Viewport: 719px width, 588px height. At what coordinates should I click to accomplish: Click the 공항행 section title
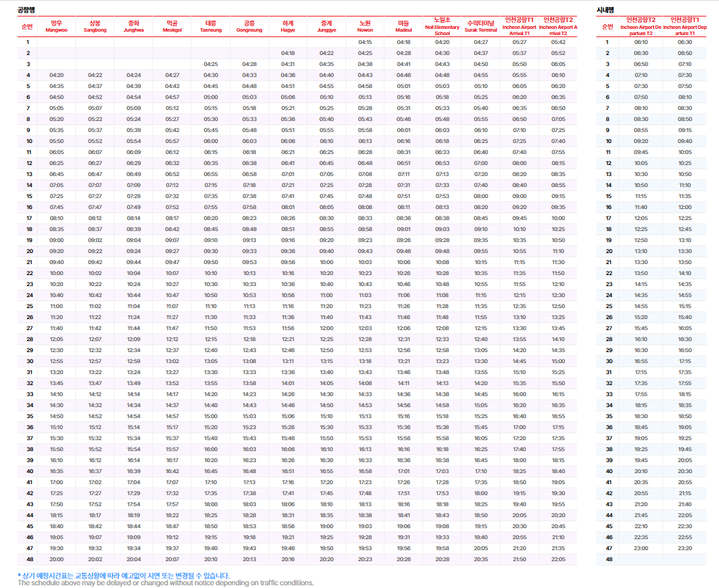(26, 10)
